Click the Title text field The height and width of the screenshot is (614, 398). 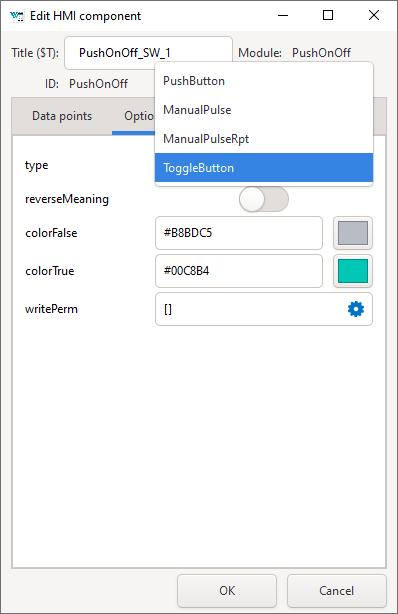pos(148,53)
